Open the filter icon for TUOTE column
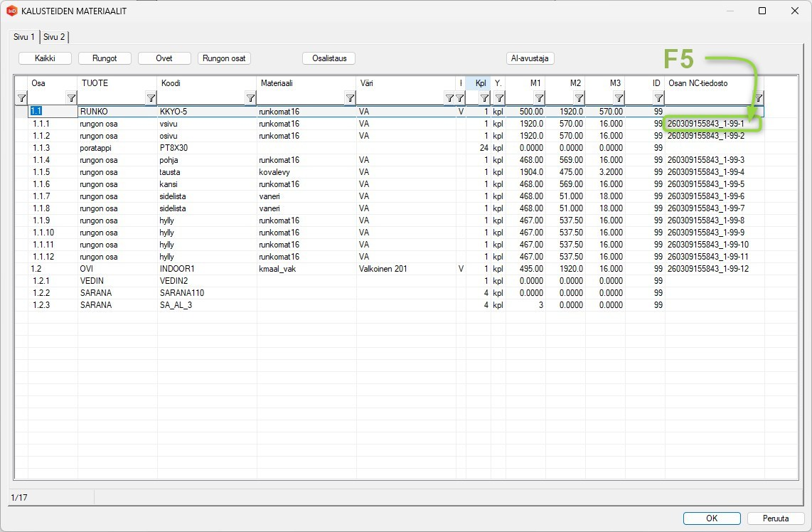812x532 pixels. pos(151,98)
